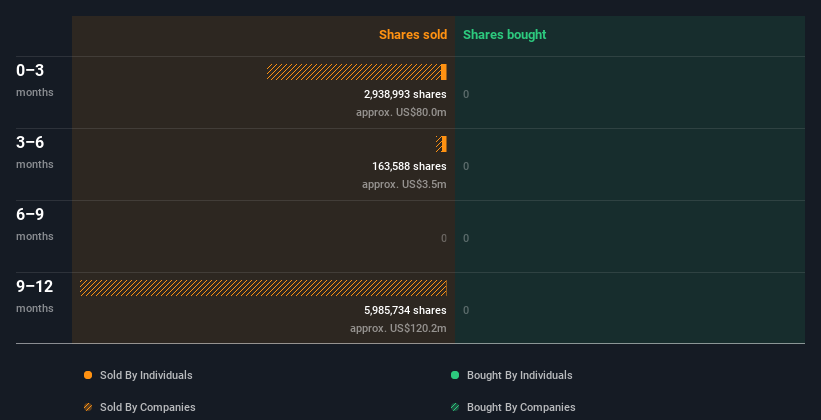Select the 163,588 shares value

[x=409, y=166]
